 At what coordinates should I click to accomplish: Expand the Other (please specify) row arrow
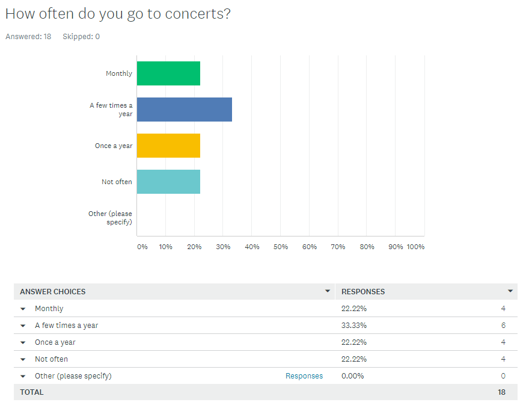click(x=23, y=376)
